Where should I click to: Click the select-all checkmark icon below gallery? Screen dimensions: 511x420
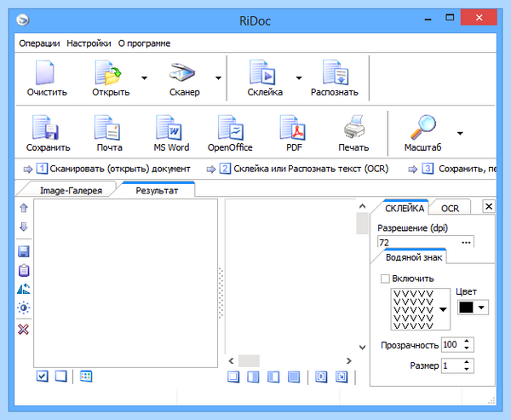point(43,377)
